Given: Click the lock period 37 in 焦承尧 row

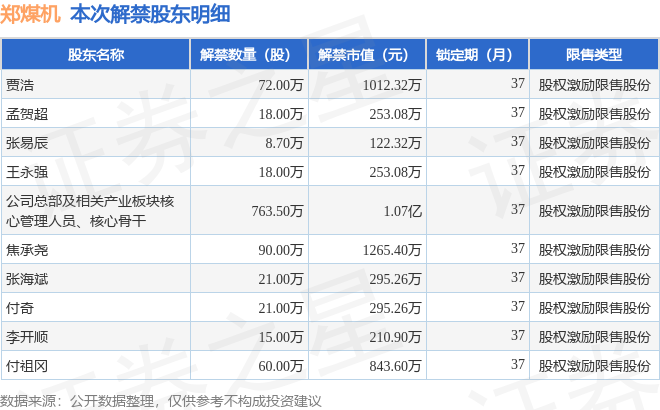Looking at the screenshot, I should pyautogui.click(x=518, y=248).
